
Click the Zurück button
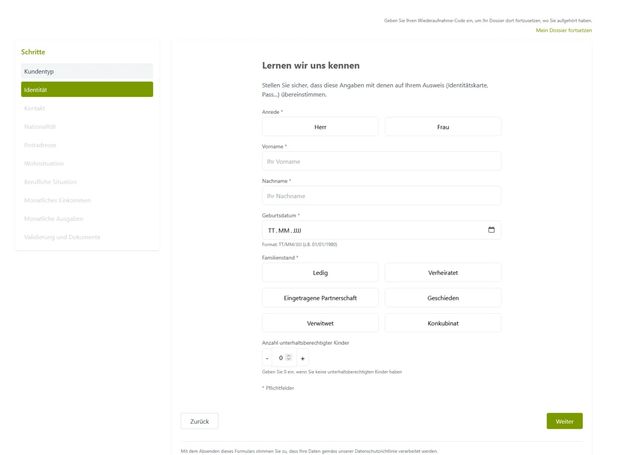tap(200, 421)
